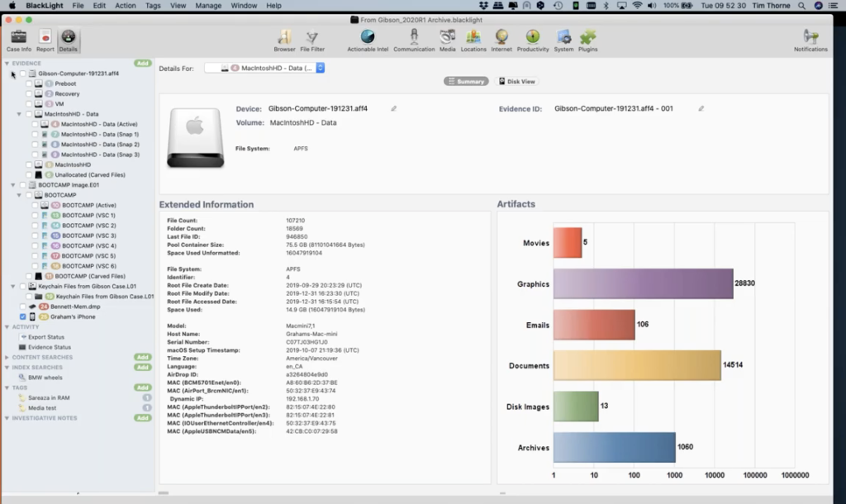The image size is (846, 504).
Task: Select the Details toolbar icon
Action: [68, 40]
